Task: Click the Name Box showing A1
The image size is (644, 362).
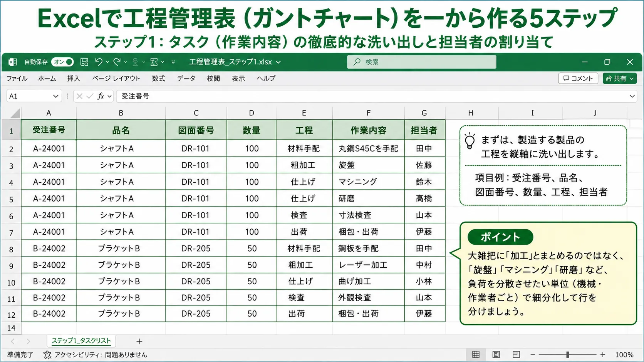Action: 29,96
